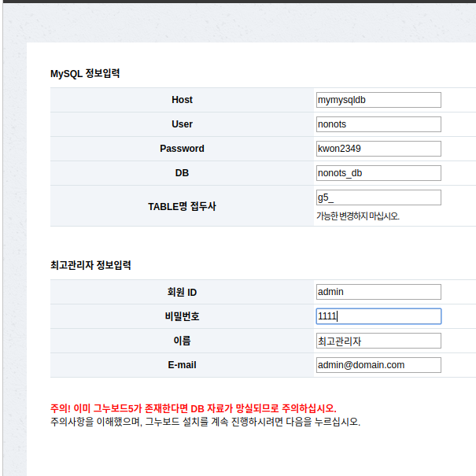Click the 가능한 변경하지 마십시오 hint text

358,216
